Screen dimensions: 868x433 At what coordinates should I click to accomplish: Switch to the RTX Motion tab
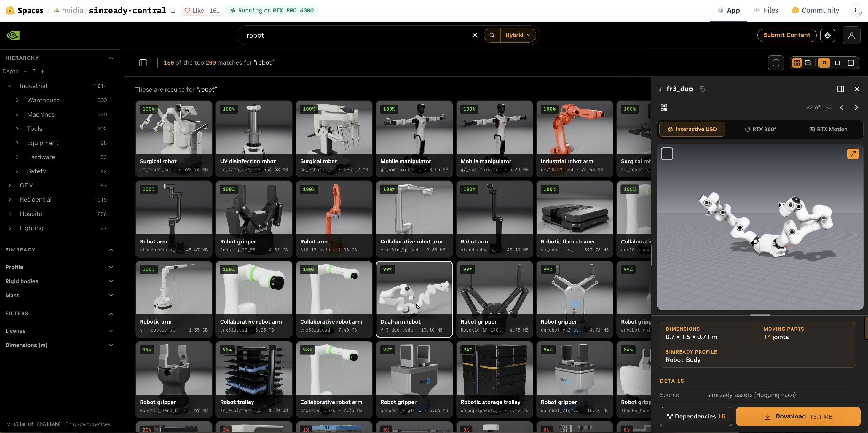(828, 129)
